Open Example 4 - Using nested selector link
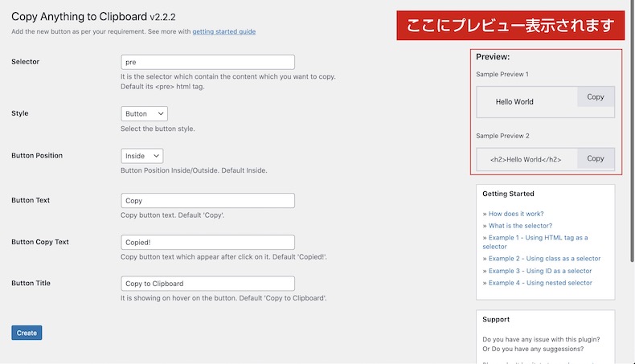Viewport: 635px width, 364px height. pyautogui.click(x=540, y=283)
